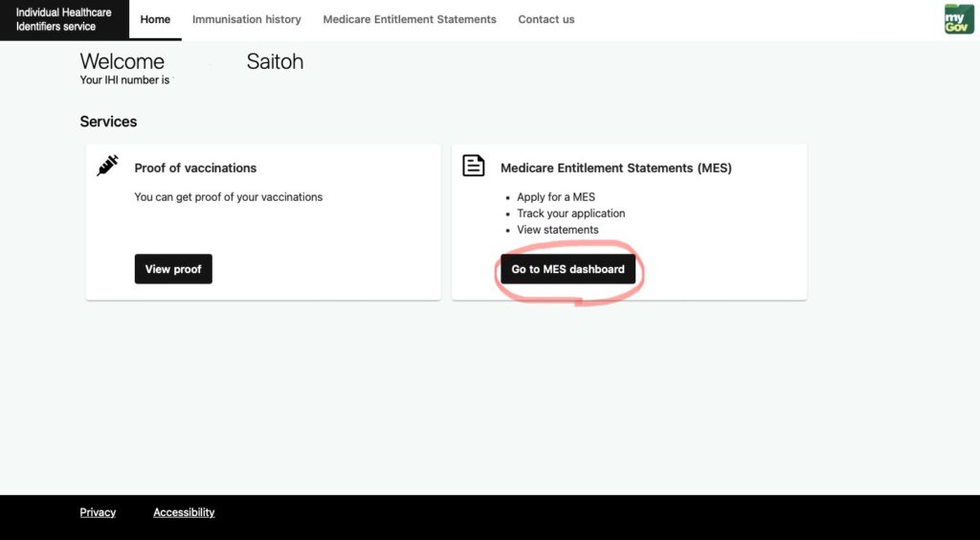Click the 'Apply for a MES' text
Image resolution: width=980 pixels, height=540 pixels.
(556, 197)
